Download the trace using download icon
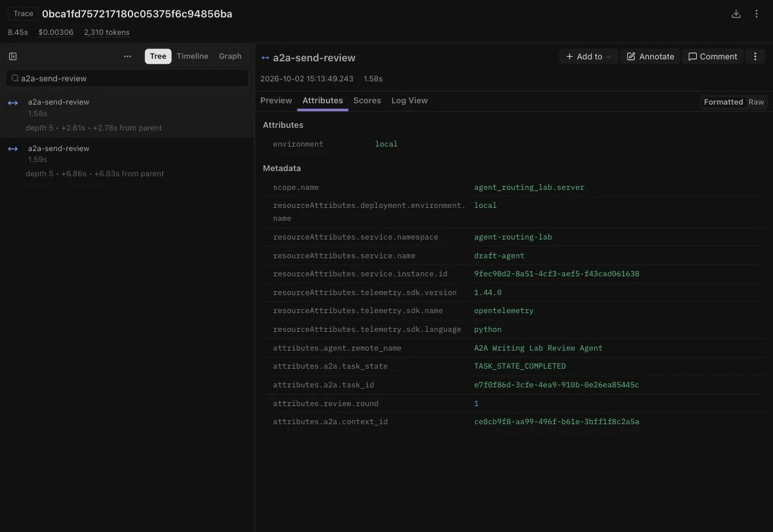 tap(736, 14)
